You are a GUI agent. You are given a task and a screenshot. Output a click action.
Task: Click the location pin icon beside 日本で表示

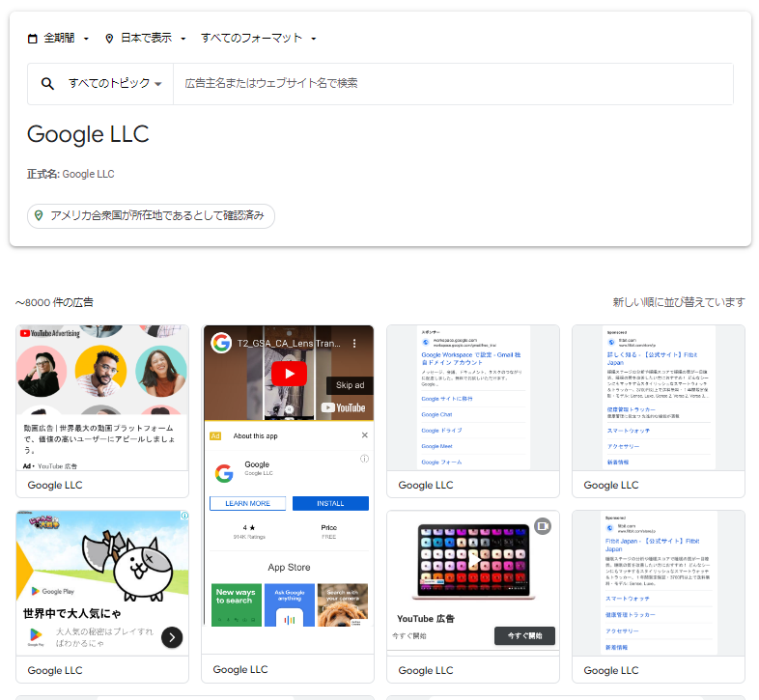[x=109, y=39]
